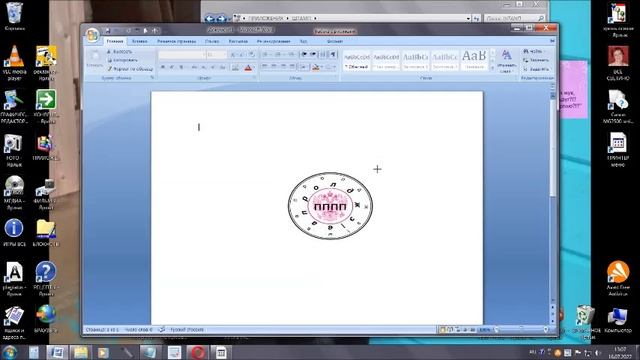Select the large AaB Title style
640x360 pixels.
tap(474, 60)
